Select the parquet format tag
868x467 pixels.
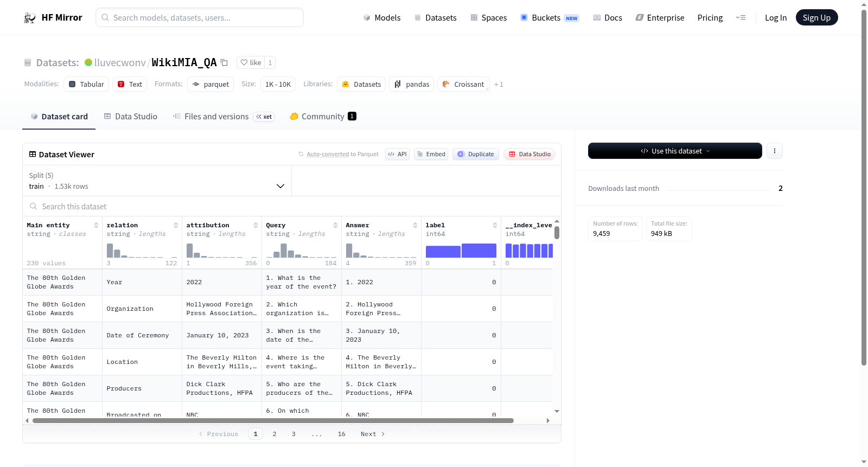pyautogui.click(x=210, y=84)
